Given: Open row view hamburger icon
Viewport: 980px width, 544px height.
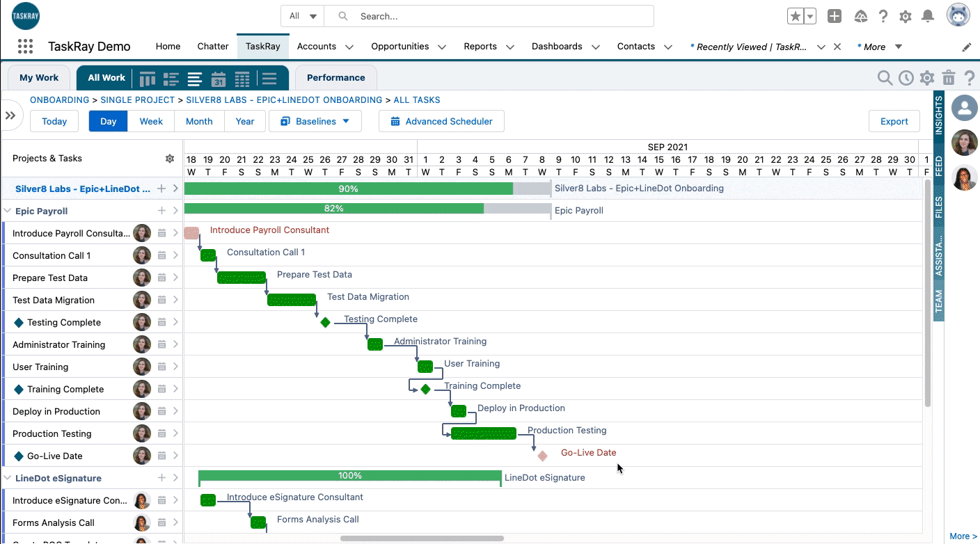Looking at the screenshot, I should pyautogui.click(x=269, y=78).
